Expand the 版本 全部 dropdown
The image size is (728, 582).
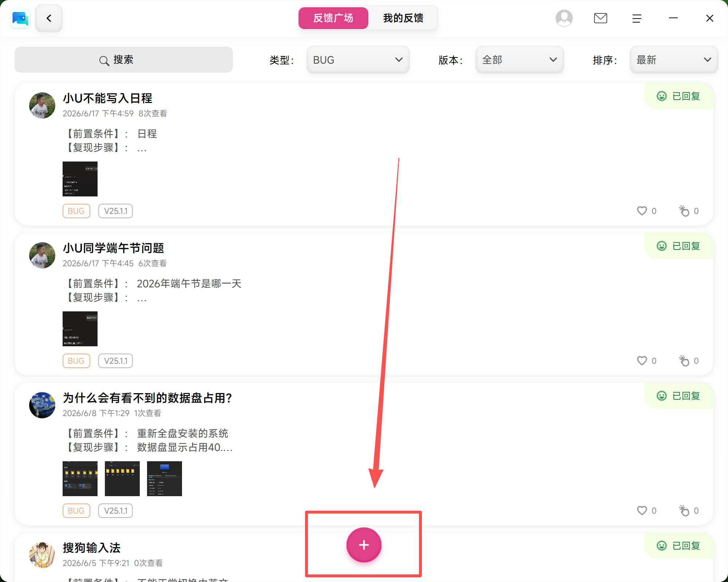tap(519, 60)
